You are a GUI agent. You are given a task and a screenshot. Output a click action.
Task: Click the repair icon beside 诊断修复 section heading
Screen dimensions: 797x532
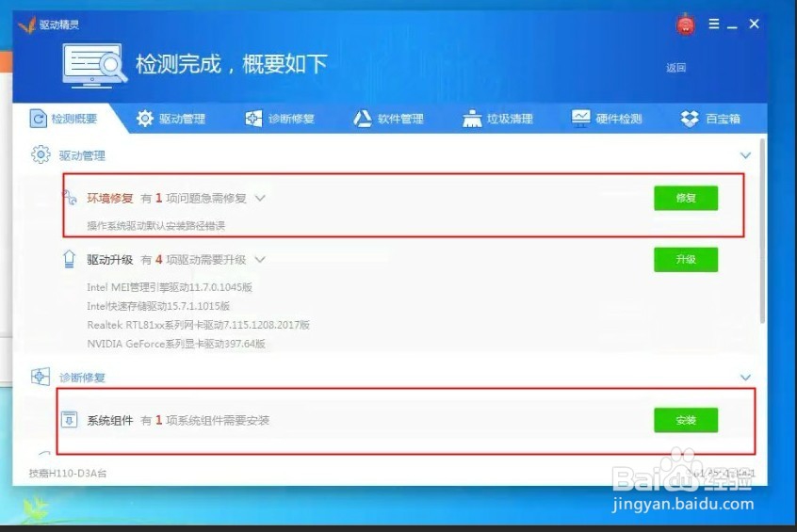[41, 377]
